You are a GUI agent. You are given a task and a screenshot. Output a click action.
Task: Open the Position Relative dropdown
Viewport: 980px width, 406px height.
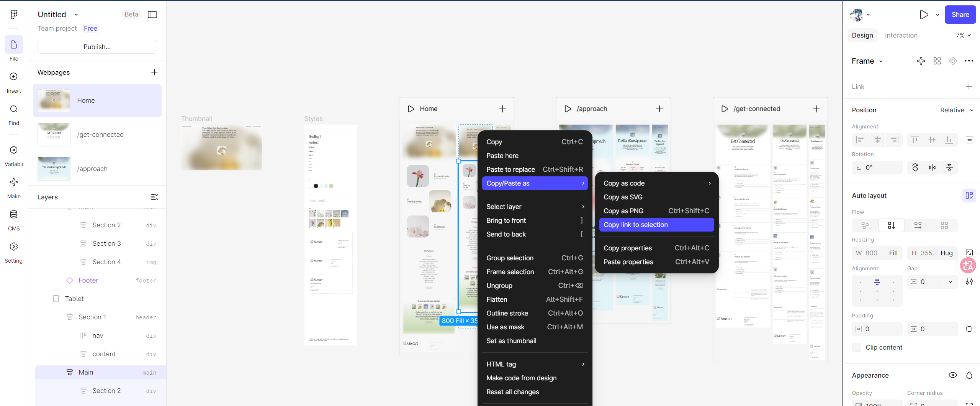tap(956, 110)
